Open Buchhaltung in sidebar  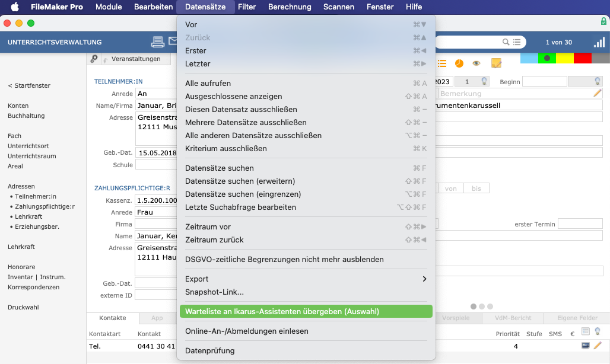pyautogui.click(x=26, y=116)
